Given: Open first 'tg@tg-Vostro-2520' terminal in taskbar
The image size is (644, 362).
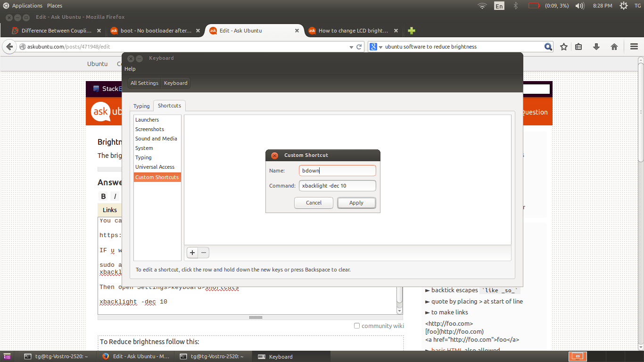Looking at the screenshot, I should tap(56, 356).
